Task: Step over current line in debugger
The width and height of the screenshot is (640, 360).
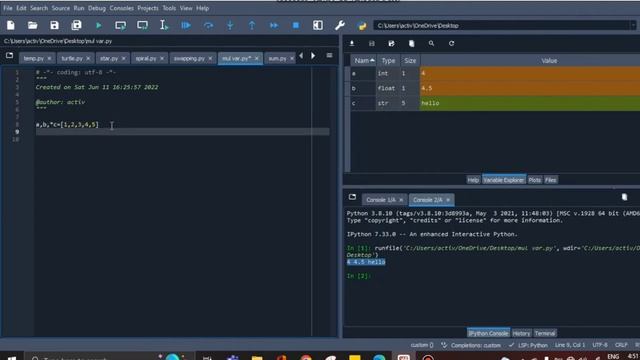Action: 208,25
